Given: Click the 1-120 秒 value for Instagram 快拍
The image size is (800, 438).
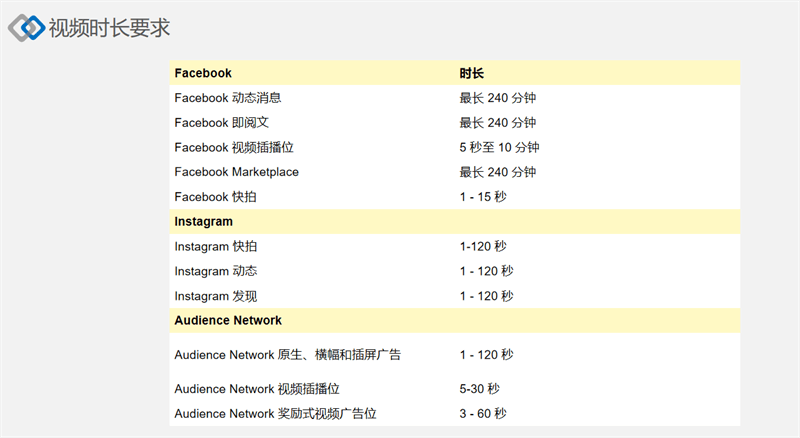Looking at the screenshot, I should (483, 246).
